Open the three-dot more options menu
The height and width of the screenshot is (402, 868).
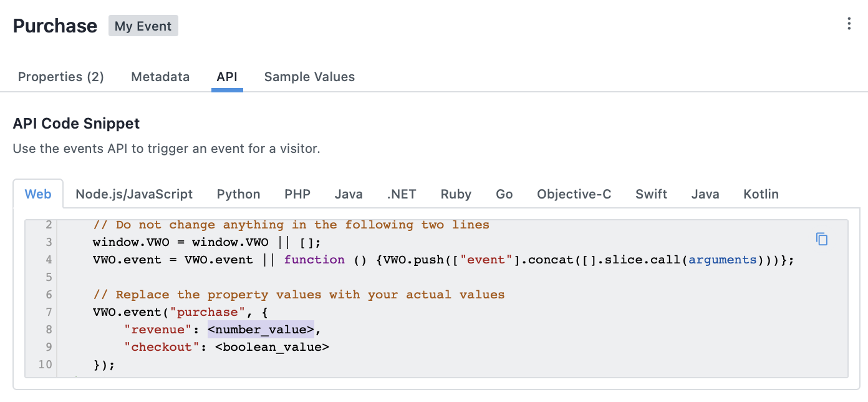[x=849, y=24]
